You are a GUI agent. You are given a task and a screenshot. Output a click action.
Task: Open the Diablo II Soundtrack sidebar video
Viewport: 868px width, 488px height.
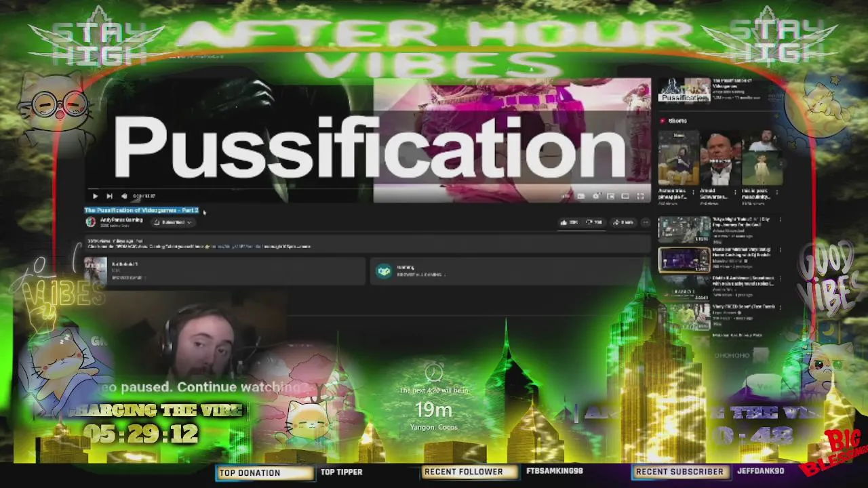click(684, 288)
